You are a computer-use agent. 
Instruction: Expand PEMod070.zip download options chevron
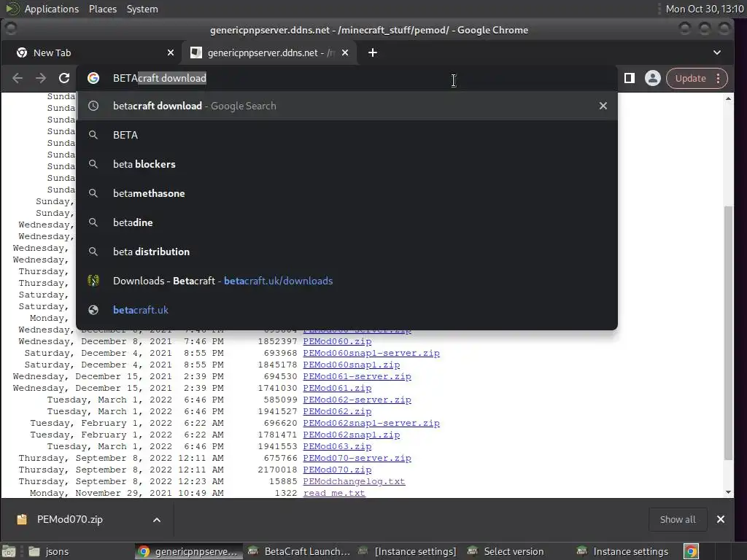(x=157, y=520)
